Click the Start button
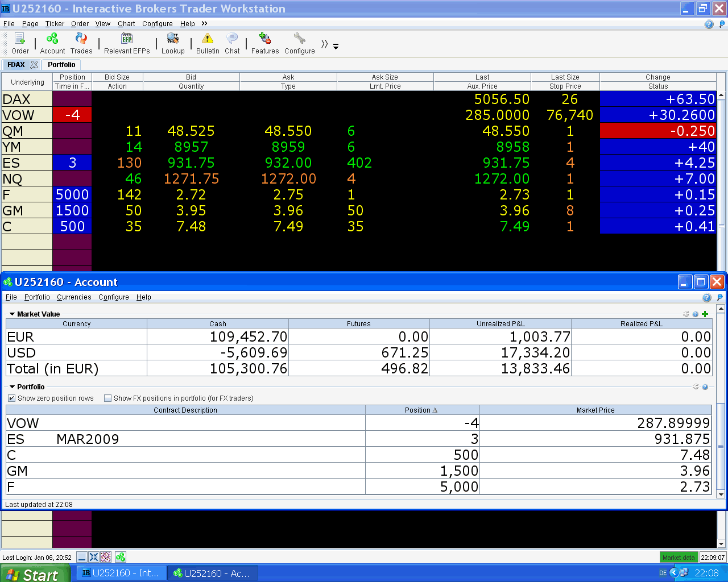 pyautogui.click(x=35, y=573)
